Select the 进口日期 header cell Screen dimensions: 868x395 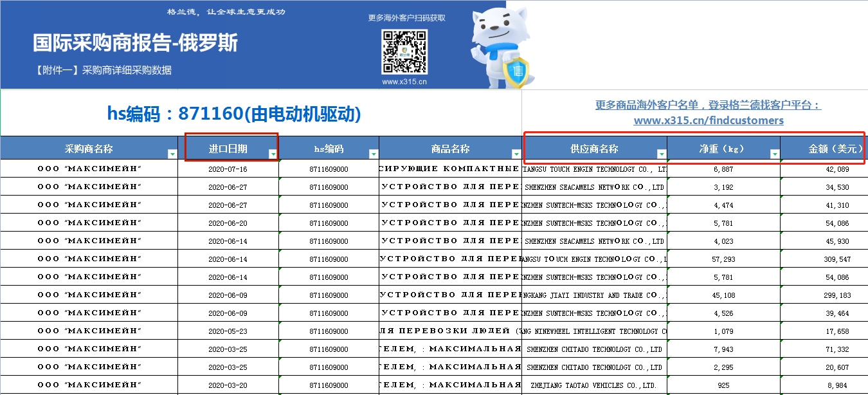(228, 149)
